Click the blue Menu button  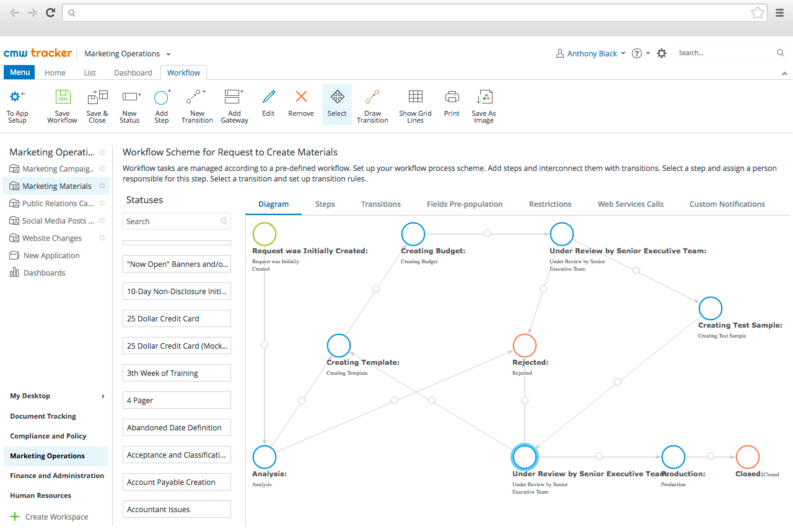(x=20, y=72)
